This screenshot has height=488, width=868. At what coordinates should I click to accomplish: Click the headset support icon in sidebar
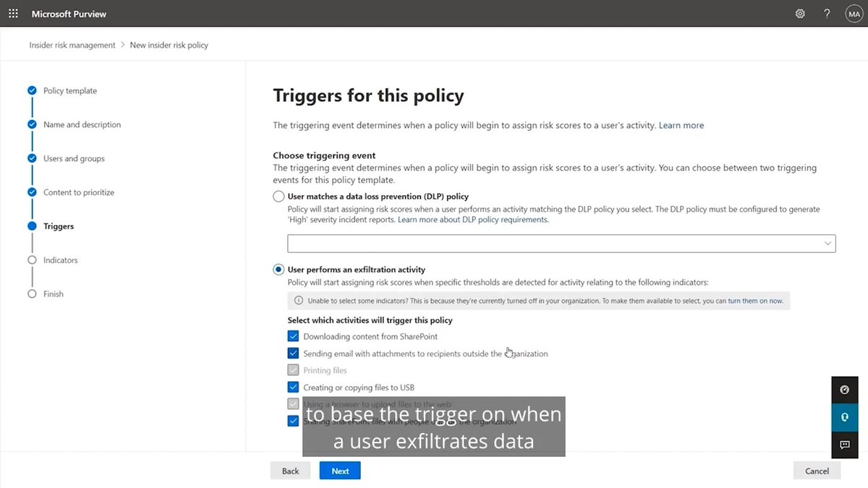click(844, 417)
